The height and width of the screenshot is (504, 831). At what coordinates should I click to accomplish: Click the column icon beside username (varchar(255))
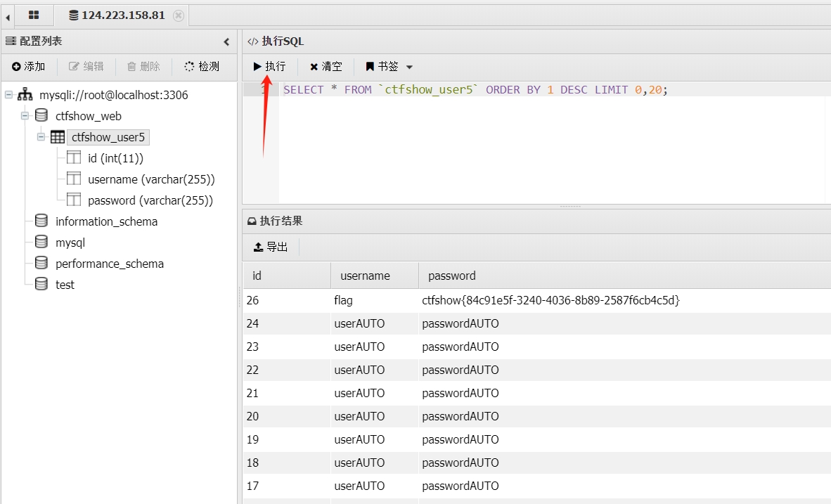tap(74, 178)
